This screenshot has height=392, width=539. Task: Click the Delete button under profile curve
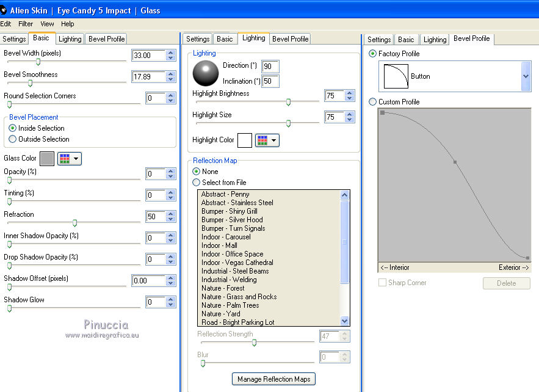[507, 283]
